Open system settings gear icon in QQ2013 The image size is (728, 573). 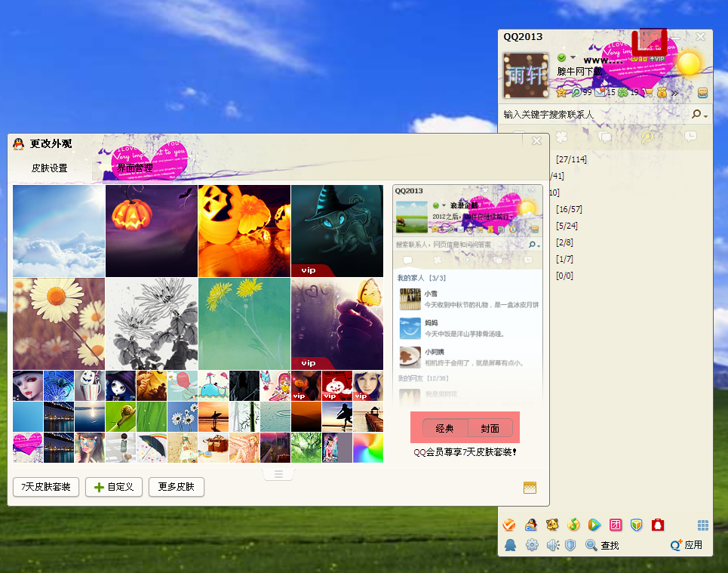point(532,544)
